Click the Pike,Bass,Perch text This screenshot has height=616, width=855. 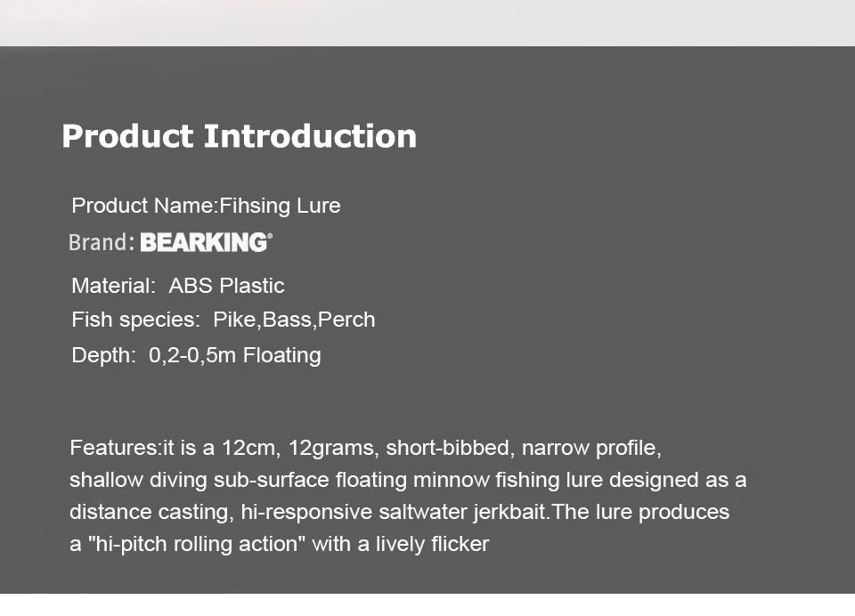pos(294,320)
